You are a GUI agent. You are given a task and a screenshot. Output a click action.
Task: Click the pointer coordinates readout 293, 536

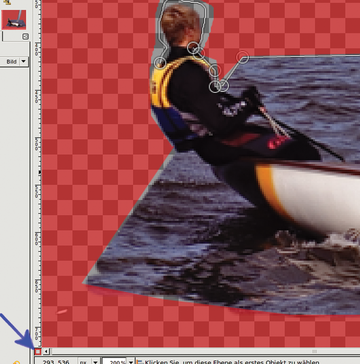click(x=56, y=362)
